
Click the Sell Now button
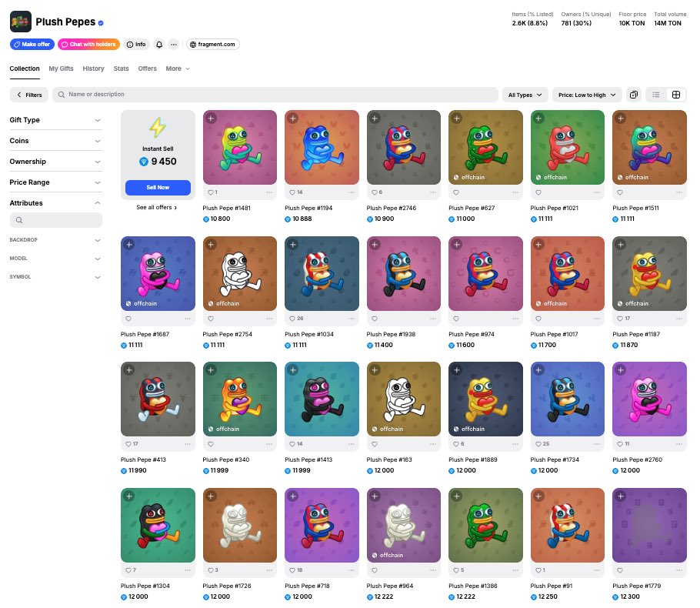point(158,188)
